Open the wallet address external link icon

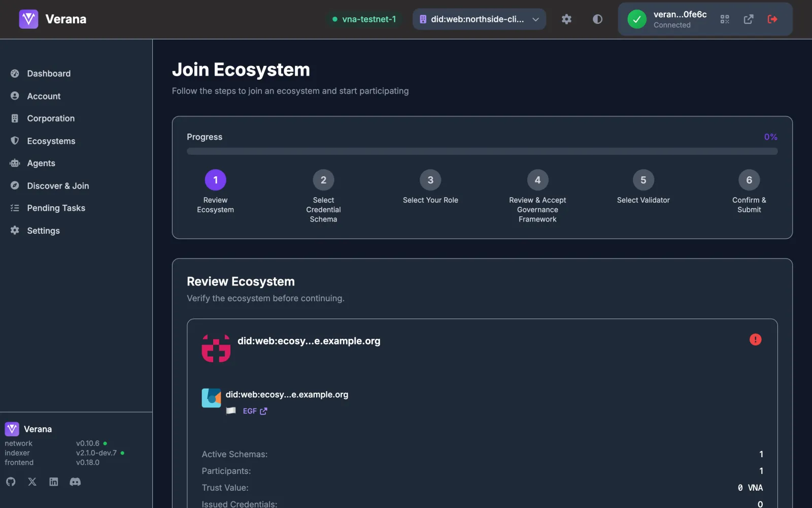[749, 19]
